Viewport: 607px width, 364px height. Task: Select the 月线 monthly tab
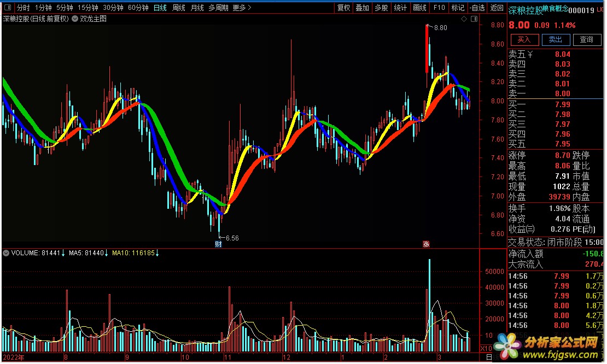[197, 7]
